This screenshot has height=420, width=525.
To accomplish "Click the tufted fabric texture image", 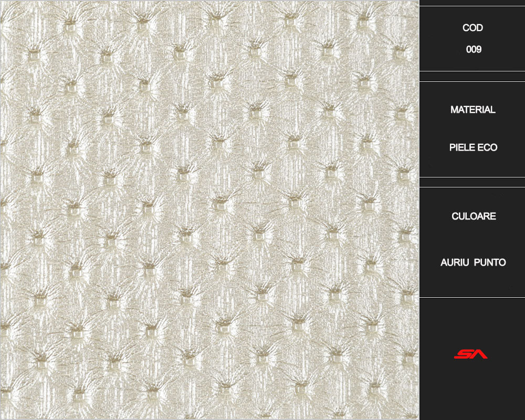I will click(209, 210).
